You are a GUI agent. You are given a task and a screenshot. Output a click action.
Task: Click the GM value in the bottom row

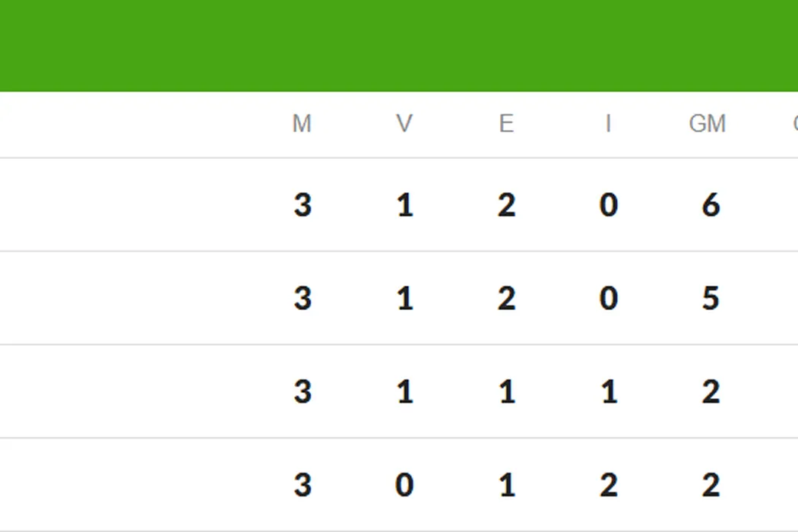coord(711,485)
